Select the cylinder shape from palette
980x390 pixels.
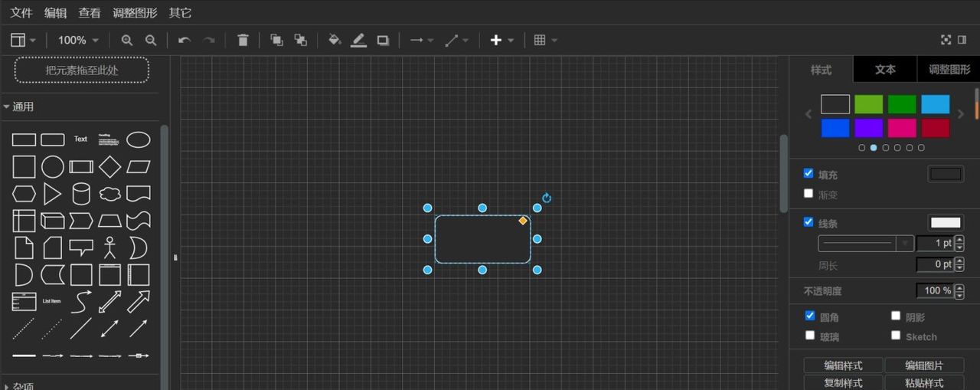tap(81, 193)
